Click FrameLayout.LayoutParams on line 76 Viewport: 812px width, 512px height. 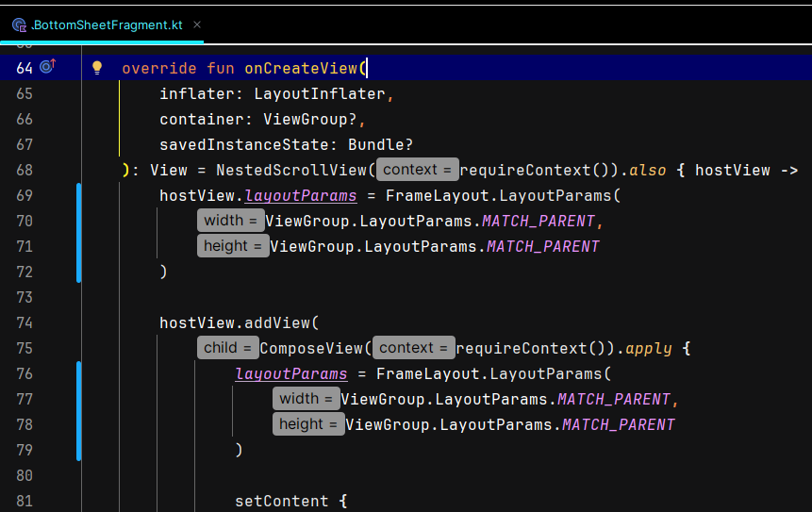point(489,373)
